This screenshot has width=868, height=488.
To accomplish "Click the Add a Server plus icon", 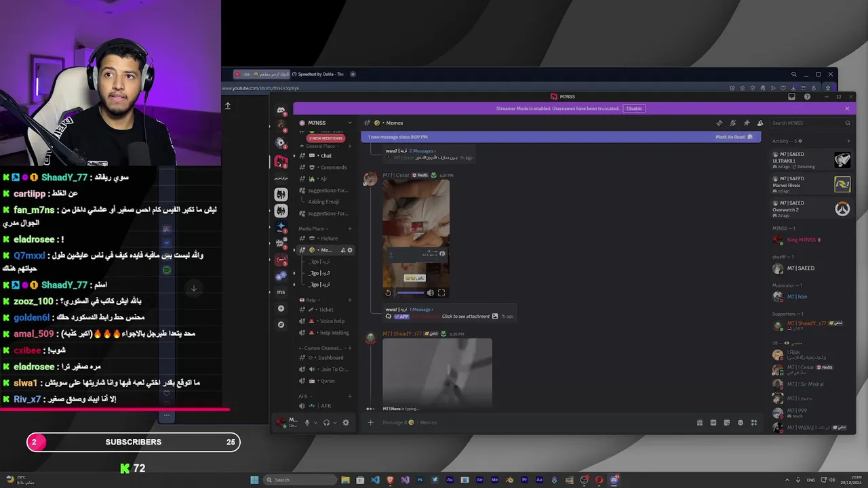I will [x=281, y=308].
